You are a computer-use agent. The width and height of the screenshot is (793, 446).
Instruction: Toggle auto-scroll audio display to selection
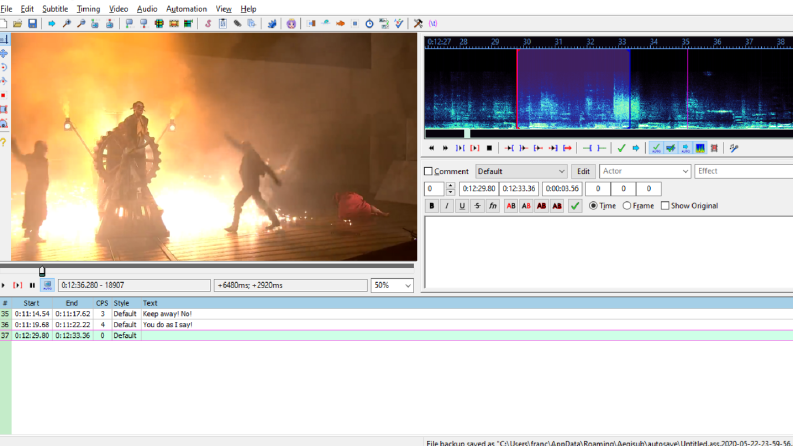click(x=685, y=148)
